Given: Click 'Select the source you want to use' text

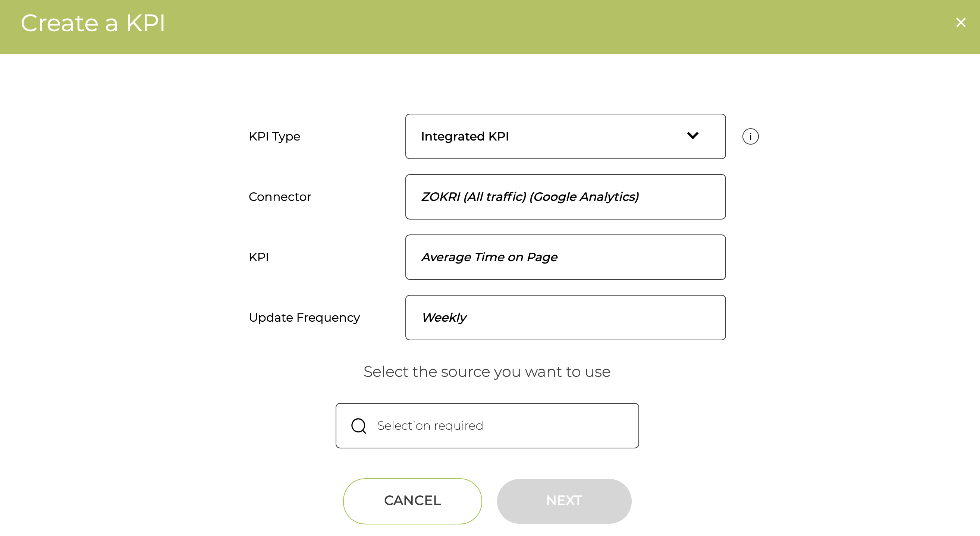Looking at the screenshot, I should 487,372.
